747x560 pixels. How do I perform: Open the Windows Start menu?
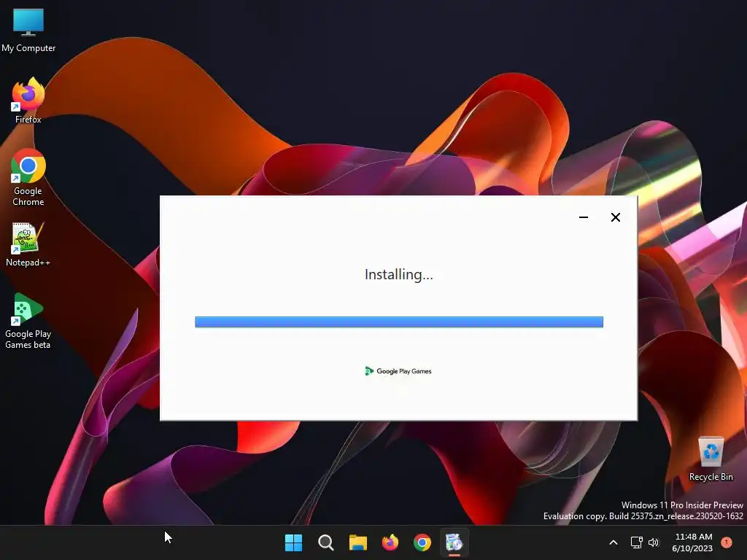[293, 542]
